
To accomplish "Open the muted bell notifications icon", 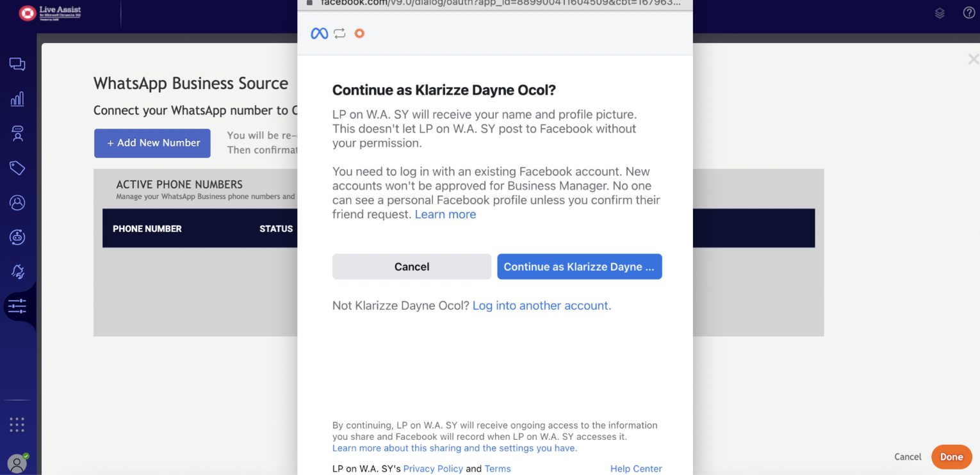I will tap(17, 271).
